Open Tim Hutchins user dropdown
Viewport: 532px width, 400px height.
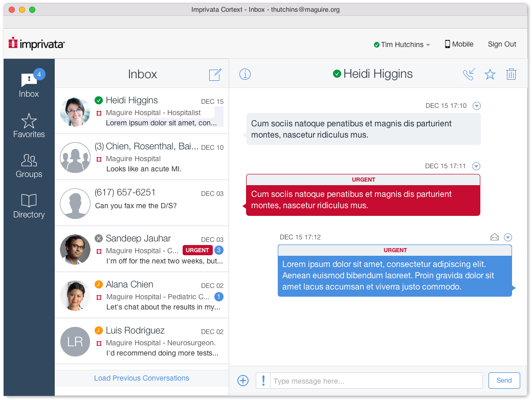click(402, 45)
